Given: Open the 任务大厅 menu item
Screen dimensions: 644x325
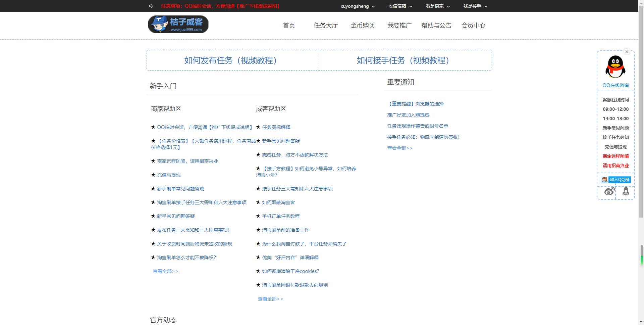Looking at the screenshot, I should 325,25.
